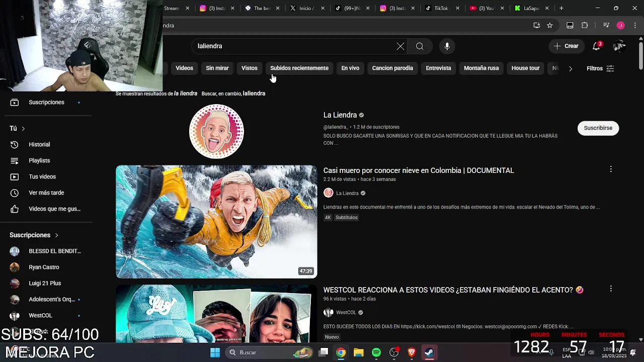Open the YouTube account avatar menu
This screenshot has width=644, height=362.
pyautogui.click(x=619, y=46)
